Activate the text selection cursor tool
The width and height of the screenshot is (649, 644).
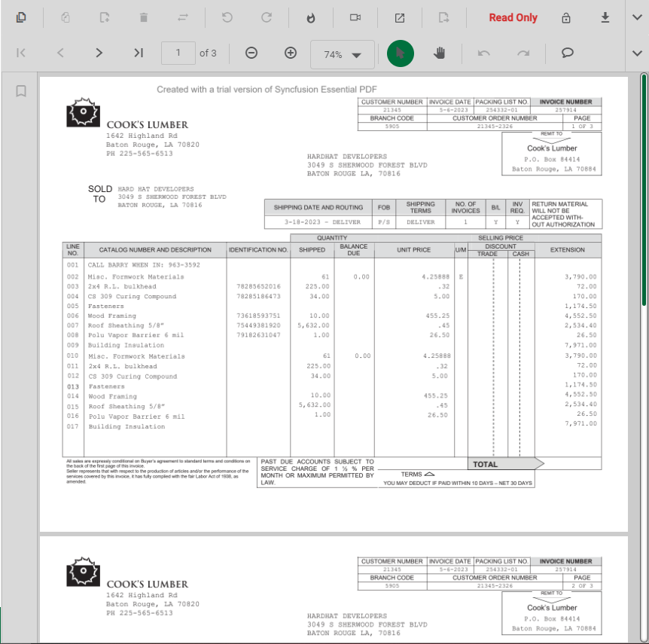tap(401, 53)
